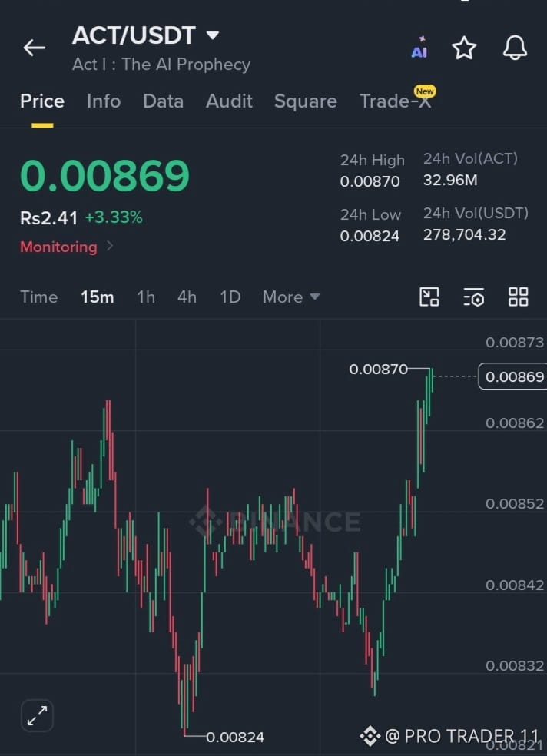The image size is (547, 756).
Task: Click the current price label 0.00869 on axis
Action: coord(512,376)
